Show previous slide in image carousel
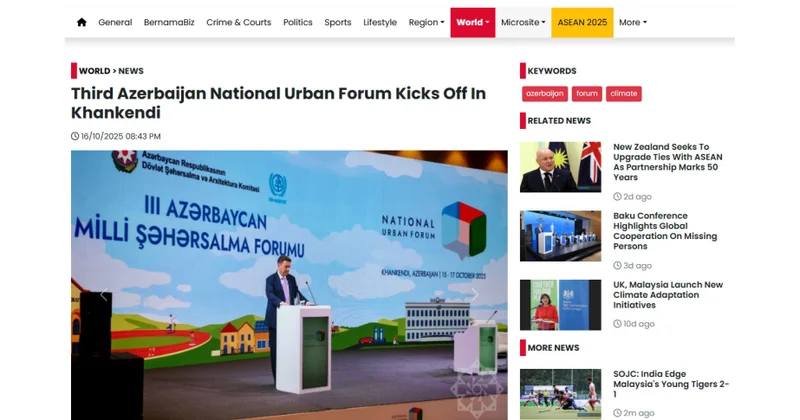 click(104, 295)
